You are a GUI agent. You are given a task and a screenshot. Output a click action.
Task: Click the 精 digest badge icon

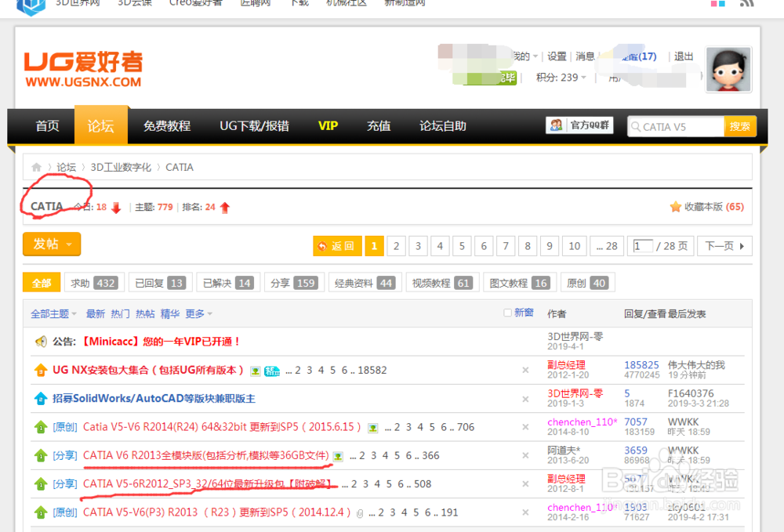(272, 371)
